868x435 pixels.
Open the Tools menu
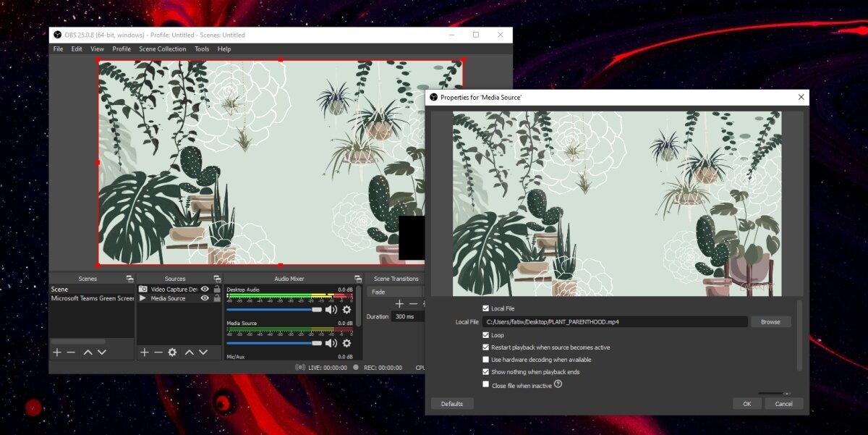[202, 48]
